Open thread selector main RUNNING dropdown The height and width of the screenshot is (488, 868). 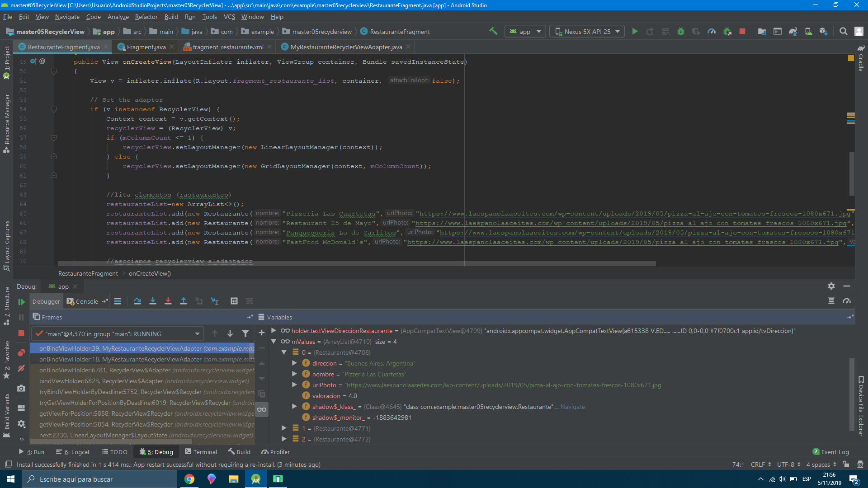118,333
